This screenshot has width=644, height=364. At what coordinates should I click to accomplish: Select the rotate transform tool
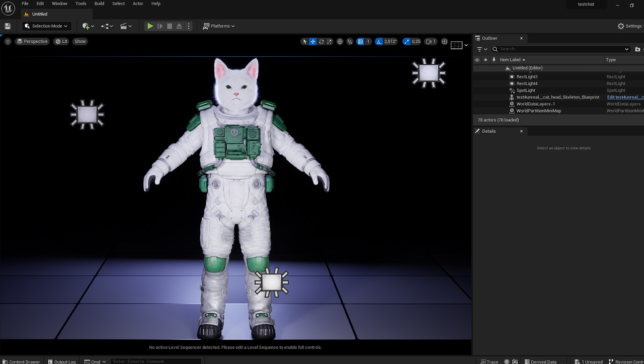coord(321,42)
